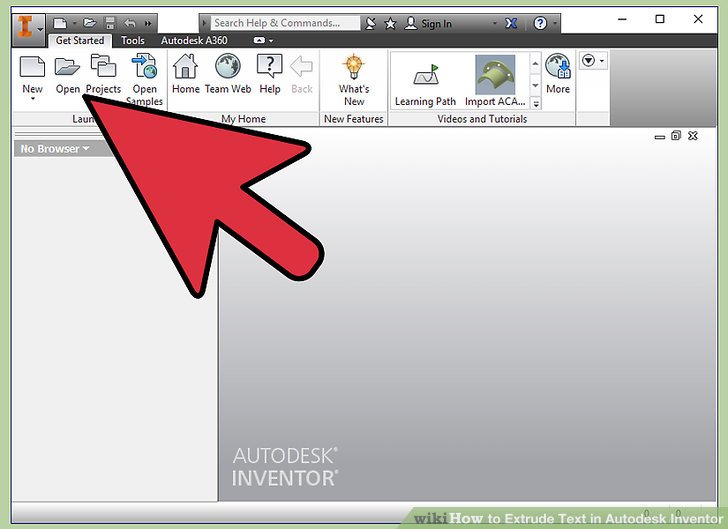Click the Home house icon
The image size is (728, 529).
tap(185, 66)
